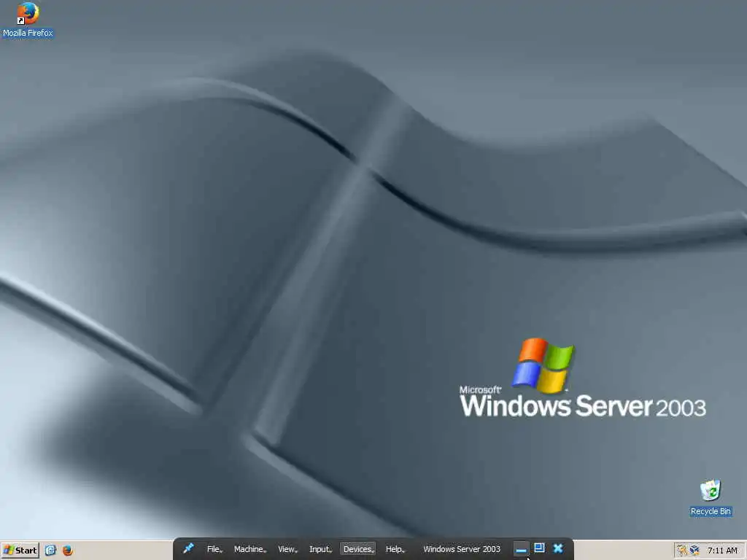The height and width of the screenshot is (560, 747).
Task: Open the Help menu
Action: 395,549
